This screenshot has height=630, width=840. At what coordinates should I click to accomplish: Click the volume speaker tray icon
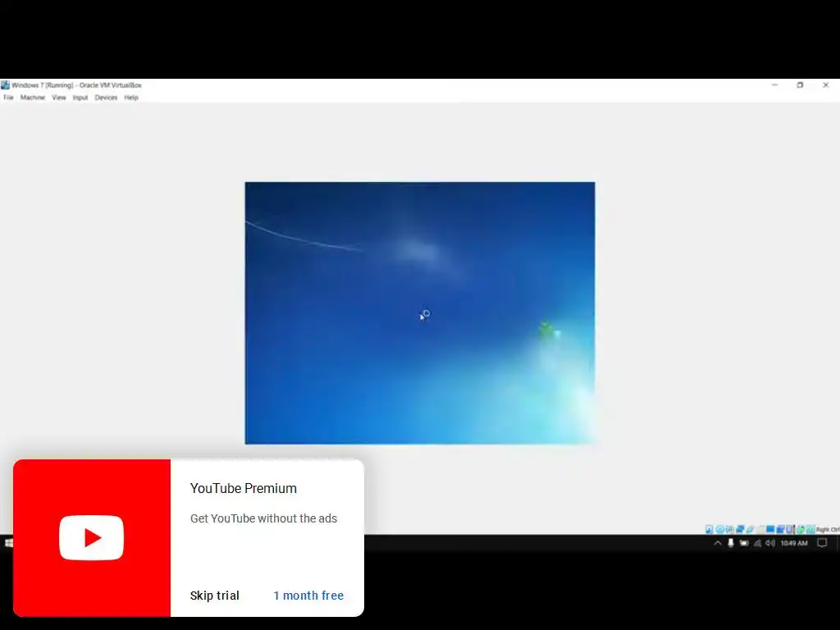click(x=770, y=543)
